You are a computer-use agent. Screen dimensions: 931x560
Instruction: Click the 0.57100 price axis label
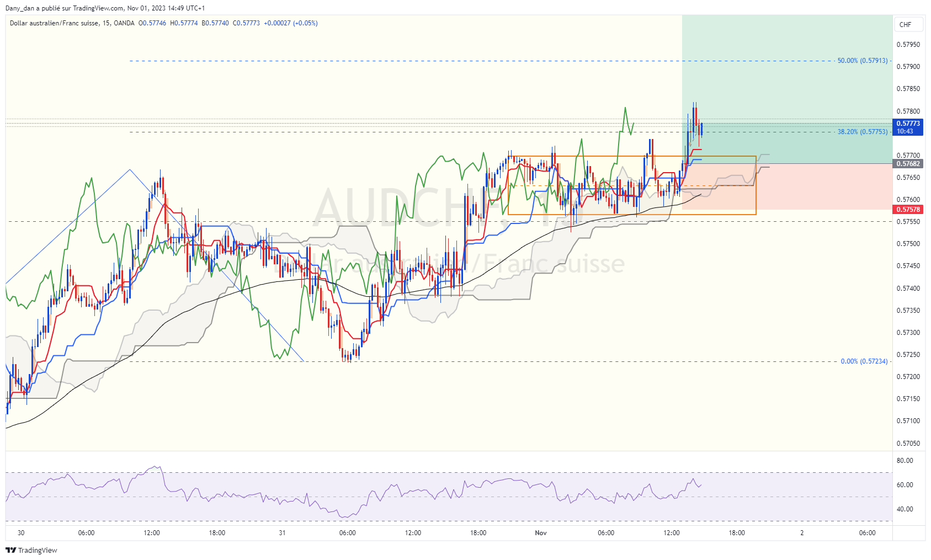point(908,421)
